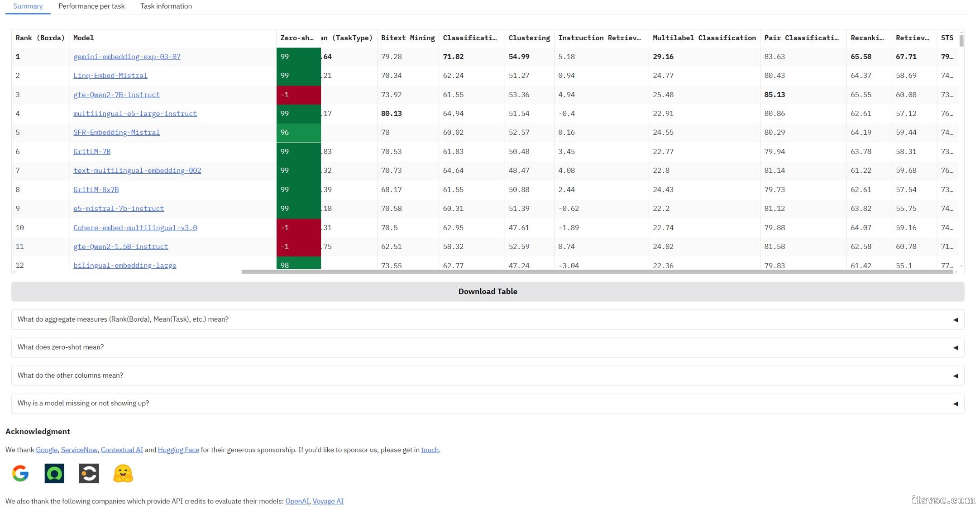Open the Voyage AI link

(328, 501)
